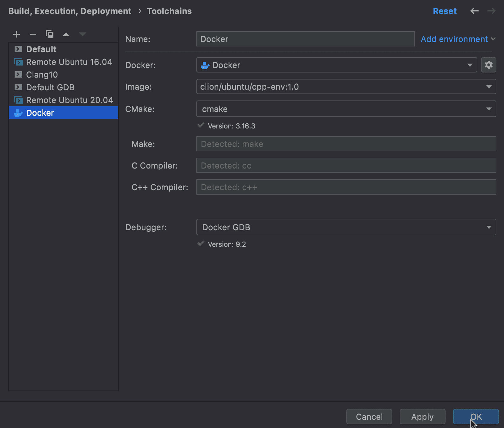Click the Remote Ubuntu 16.04 icon
504x428 pixels.
click(x=18, y=62)
